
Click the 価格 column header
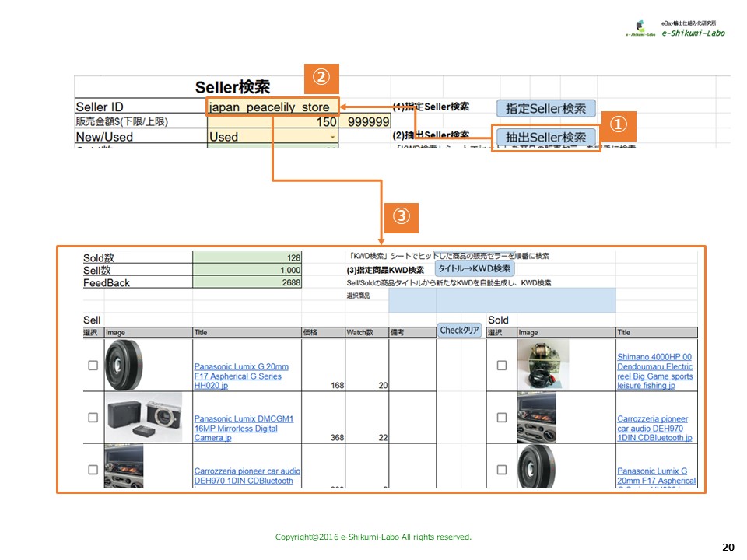pos(324,332)
